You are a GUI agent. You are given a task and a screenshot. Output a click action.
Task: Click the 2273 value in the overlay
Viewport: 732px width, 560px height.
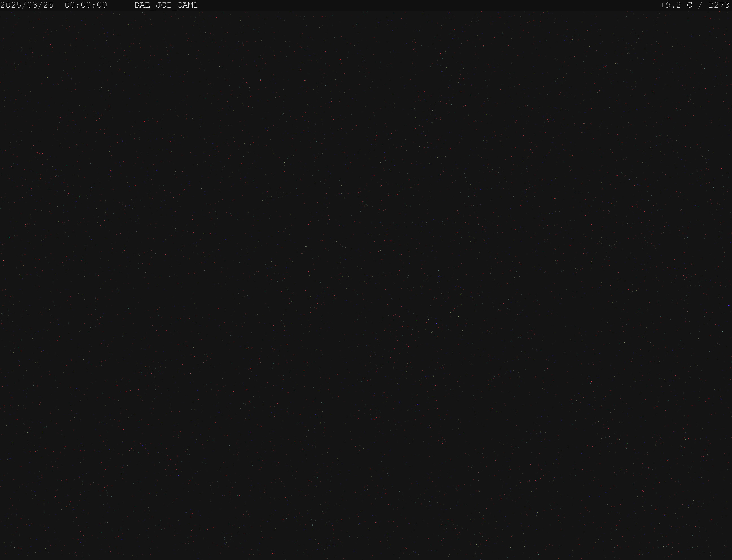tap(719, 5)
